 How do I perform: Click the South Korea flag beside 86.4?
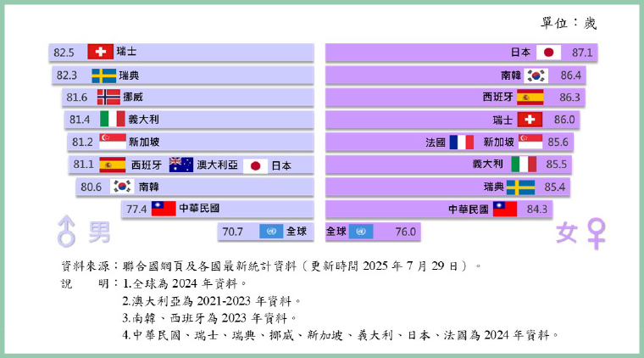click(536, 76)
